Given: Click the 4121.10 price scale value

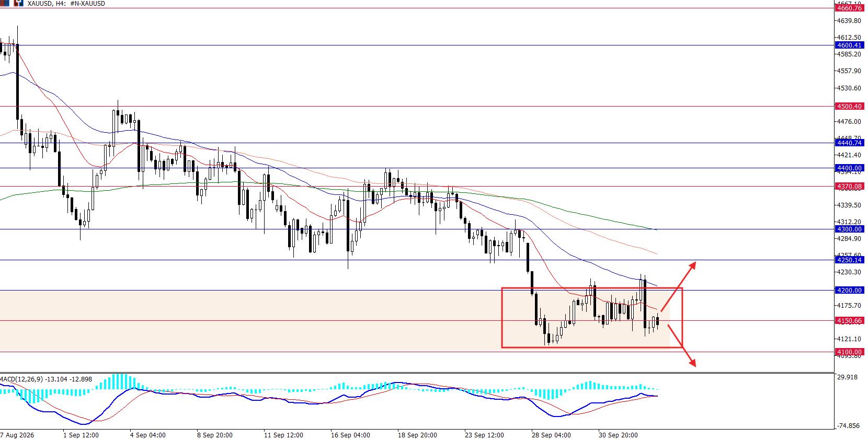Looking at the screenshot, I should pyautogui.click(x=849, y=339).
